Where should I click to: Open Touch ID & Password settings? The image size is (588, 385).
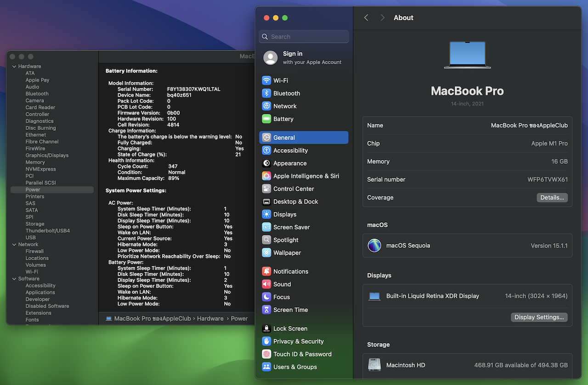pyautogui.click(x=304, y=354)
